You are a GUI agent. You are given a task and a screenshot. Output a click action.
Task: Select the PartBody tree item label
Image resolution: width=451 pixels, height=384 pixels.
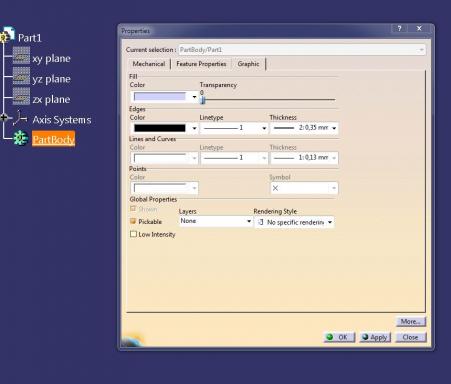tap(53, 139)
